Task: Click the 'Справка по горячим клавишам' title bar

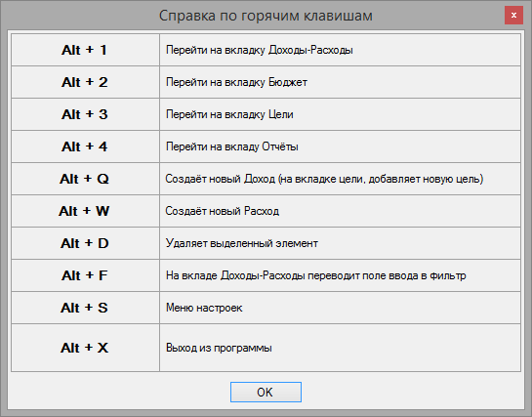Action: pos(266,16)
